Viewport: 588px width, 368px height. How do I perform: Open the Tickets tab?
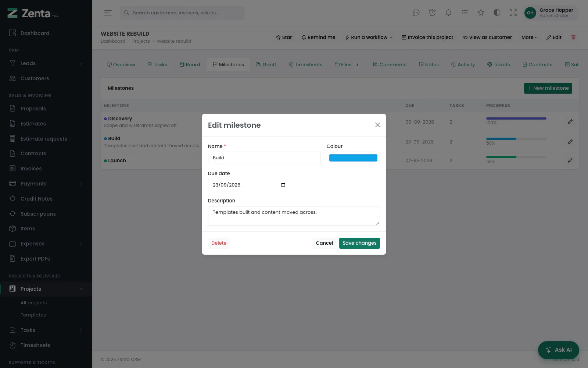tap(498, 64)
